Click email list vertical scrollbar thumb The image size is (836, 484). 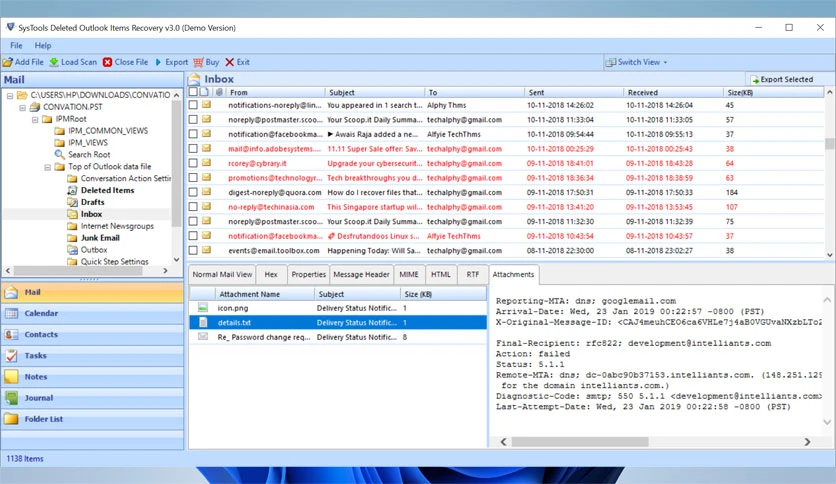[x=830, y=144]
